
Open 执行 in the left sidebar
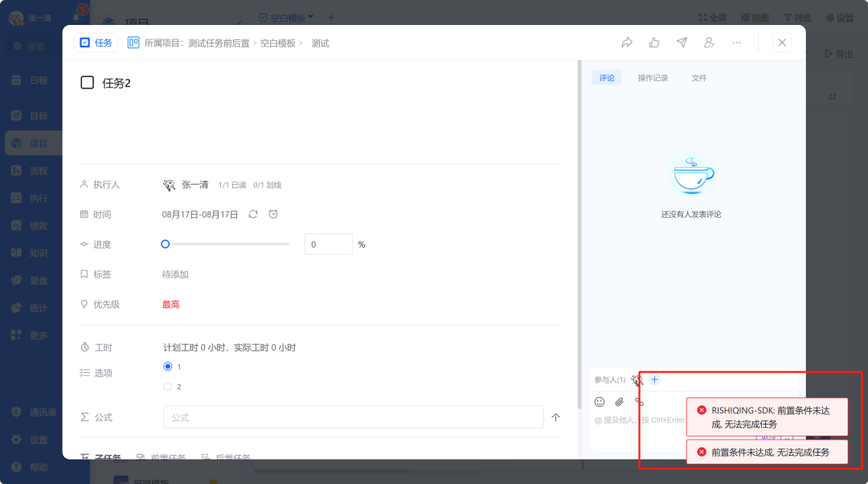click(x=31, y=199)
